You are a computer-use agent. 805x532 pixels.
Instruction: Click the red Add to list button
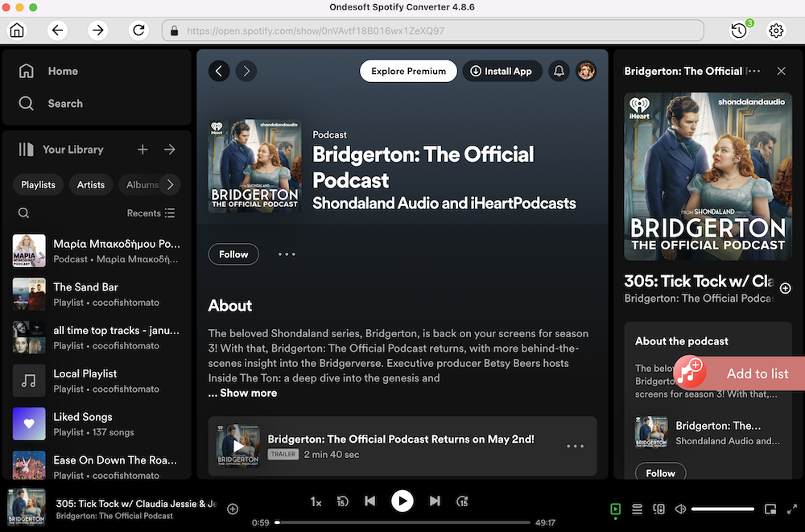[739, 373]
